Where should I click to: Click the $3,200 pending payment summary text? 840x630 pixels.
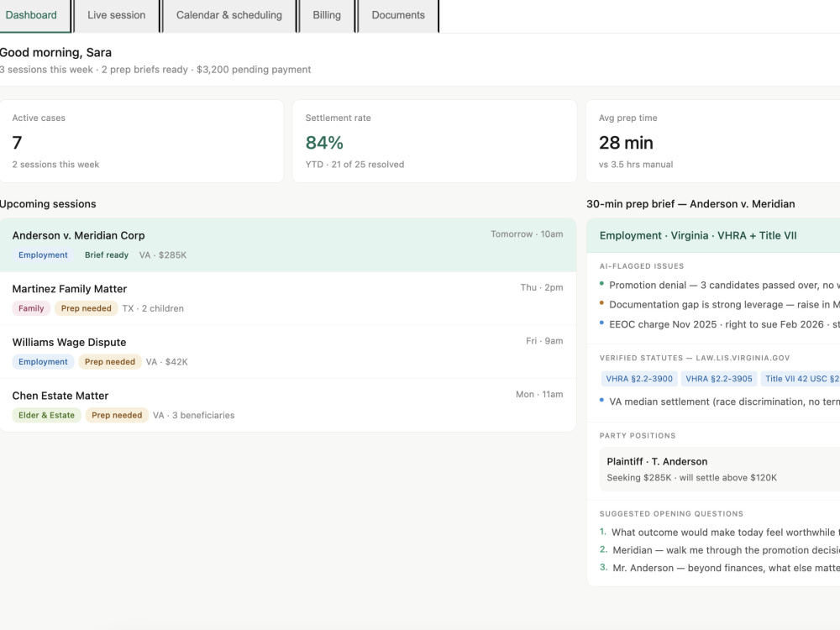(254, 70)
